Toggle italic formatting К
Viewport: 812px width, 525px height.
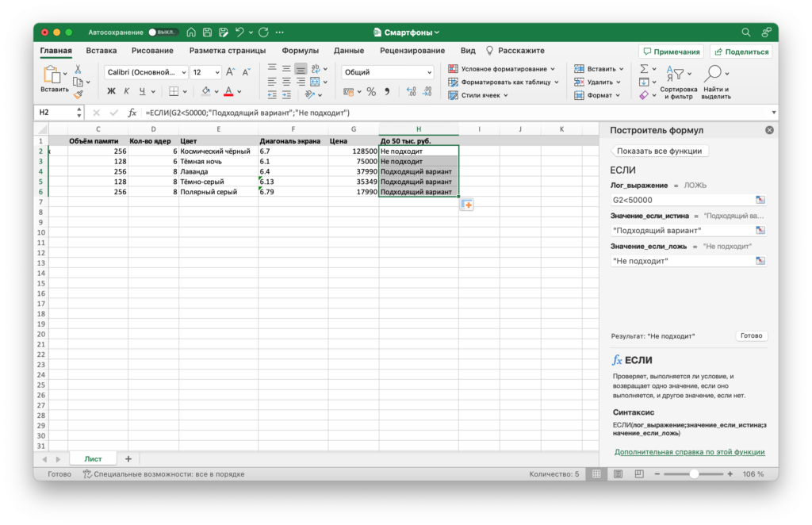(x=127, y=91)
